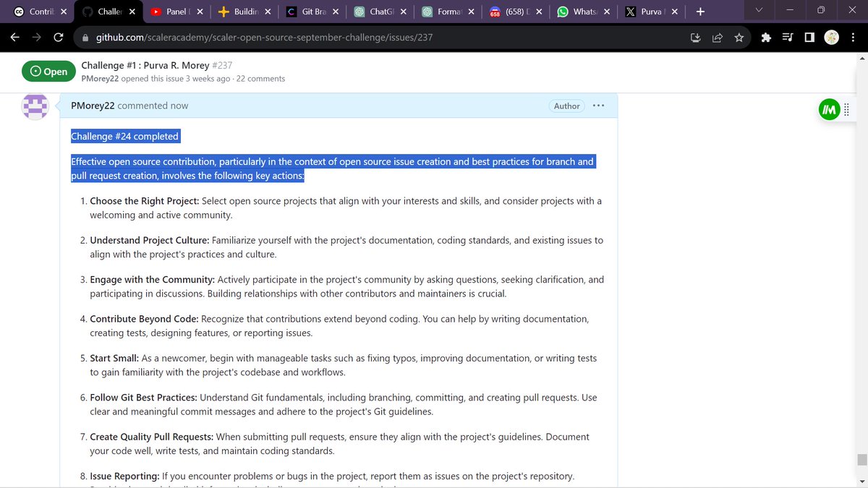This screenshot has width=868, height=488.
Task: Close the Buildin tab
Action: [x=268, y=12]
